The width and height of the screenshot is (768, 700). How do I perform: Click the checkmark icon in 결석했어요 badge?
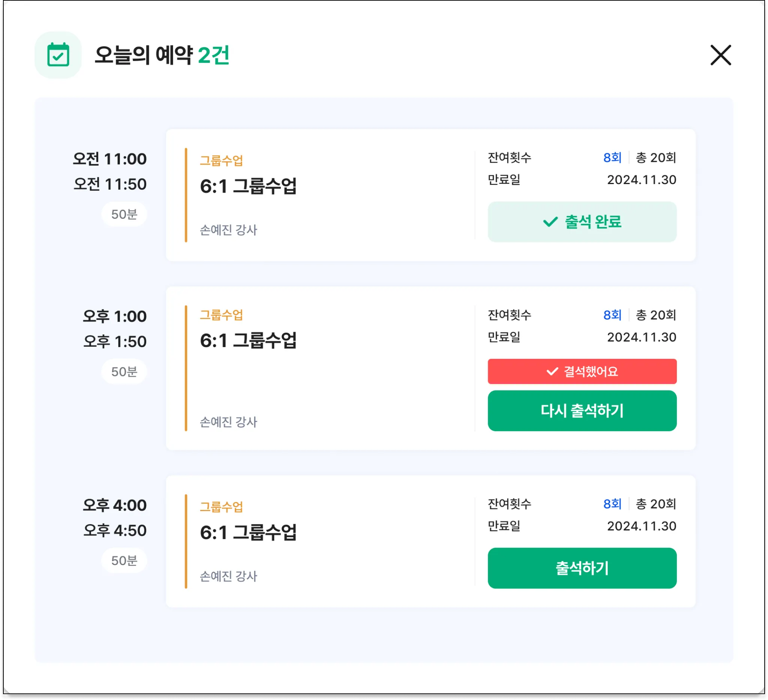coord(552,371)
